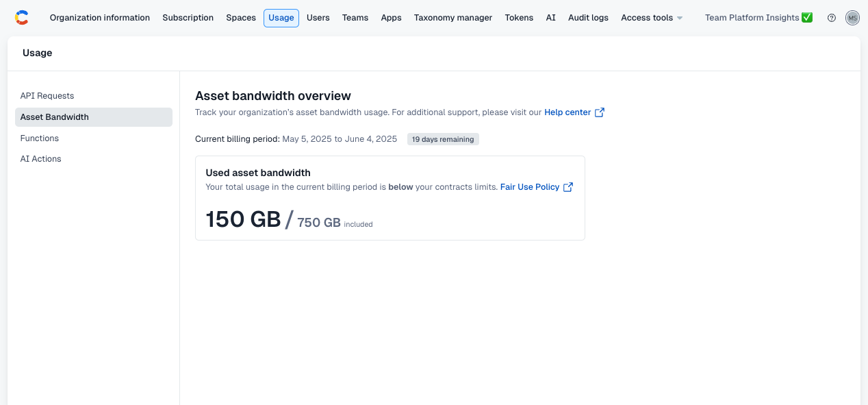This screenshot has width=868, height=405.
Task: Open the MS user avatar menu
Action: (x=852, y=18)
